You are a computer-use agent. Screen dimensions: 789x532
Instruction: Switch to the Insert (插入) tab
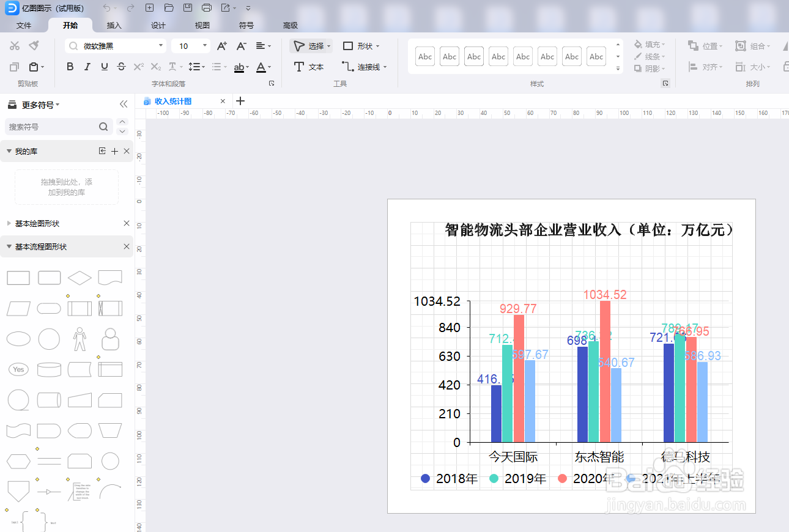pyautogui.click(x=114, y=25)
